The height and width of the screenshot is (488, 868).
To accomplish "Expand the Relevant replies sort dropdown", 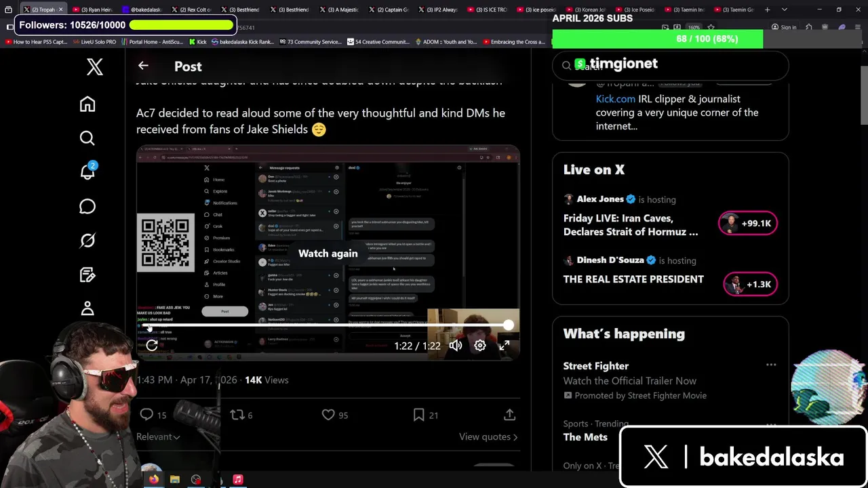I will pos(158,437).
